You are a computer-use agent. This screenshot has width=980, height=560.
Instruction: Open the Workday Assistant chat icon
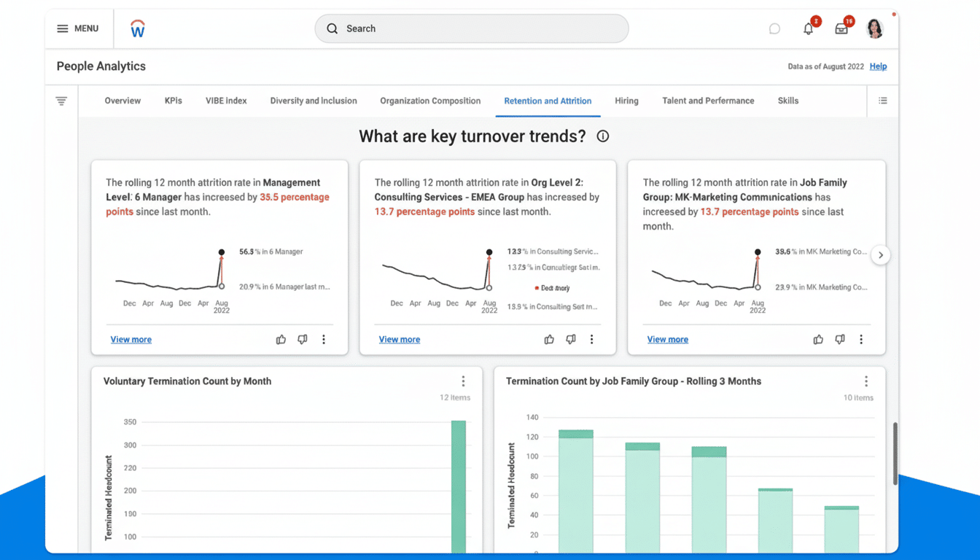coord(774,28)
